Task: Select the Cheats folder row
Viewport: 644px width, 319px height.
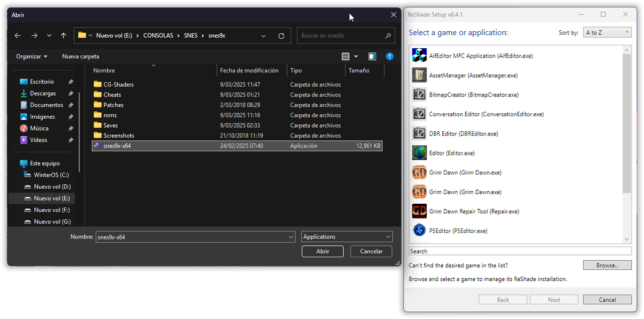Action: coord(237,95)
